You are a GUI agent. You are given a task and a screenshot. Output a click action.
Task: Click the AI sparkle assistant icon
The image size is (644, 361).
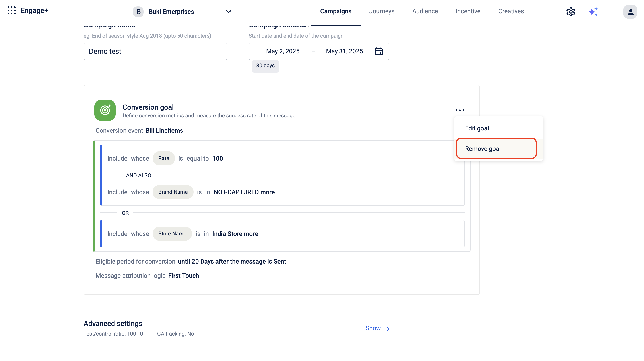pos(593,12)
